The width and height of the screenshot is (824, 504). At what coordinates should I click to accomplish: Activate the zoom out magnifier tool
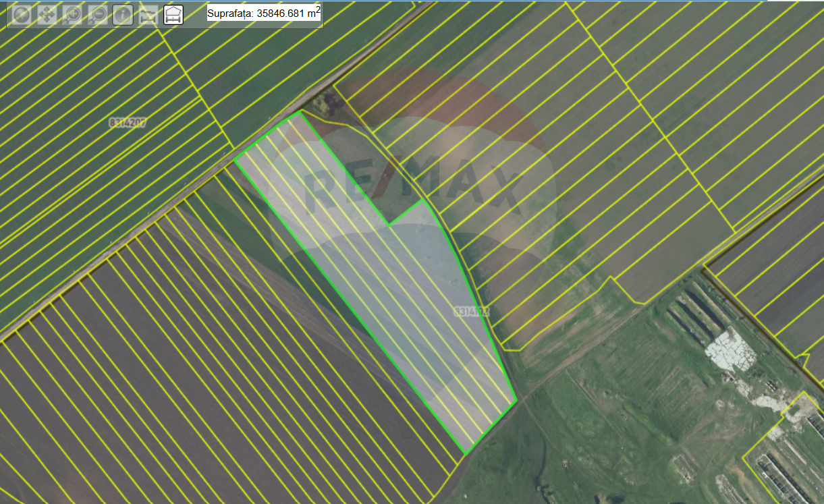coord(97,15)
